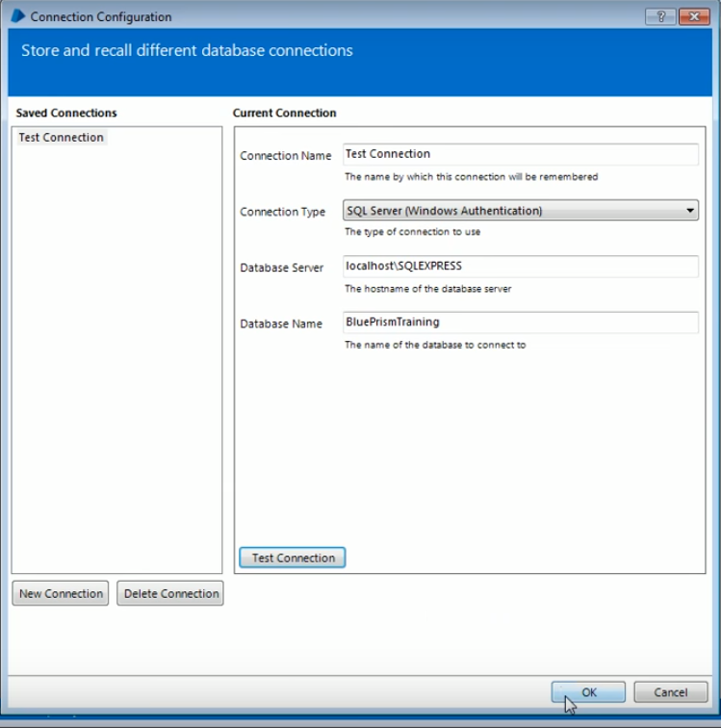The image size is (721, 728).
Task: Click the Database Name field showing BluePrismTraining
Action: point(520,323)
